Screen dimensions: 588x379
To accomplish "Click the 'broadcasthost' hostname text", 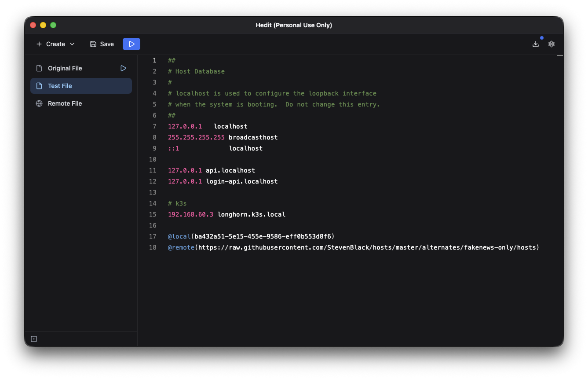I will pyautogui.click(x=253, y=137).
